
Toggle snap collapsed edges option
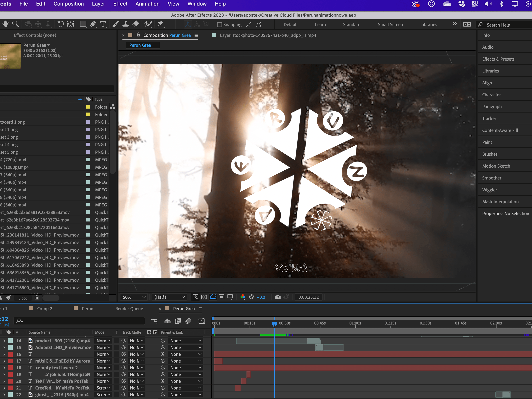[258, 24]
